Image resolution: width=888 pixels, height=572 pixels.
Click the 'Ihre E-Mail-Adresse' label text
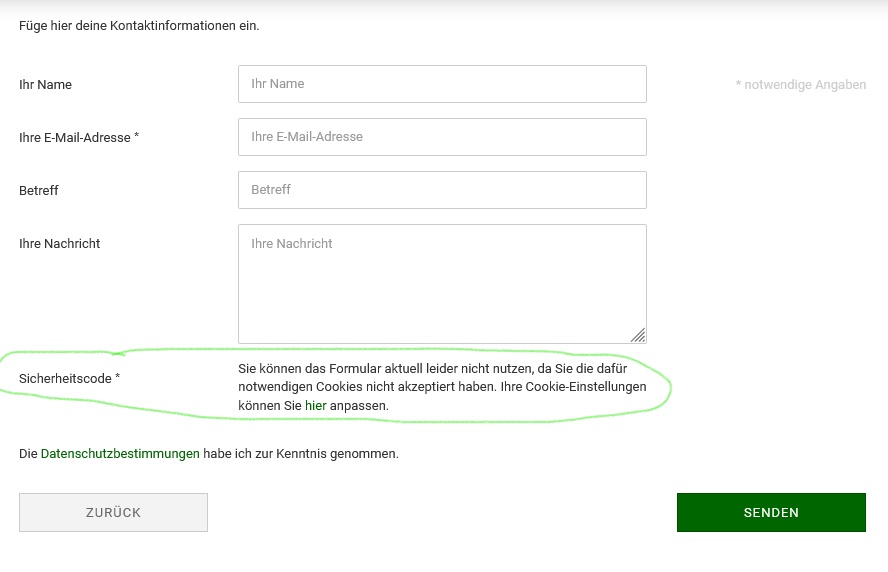74,138
